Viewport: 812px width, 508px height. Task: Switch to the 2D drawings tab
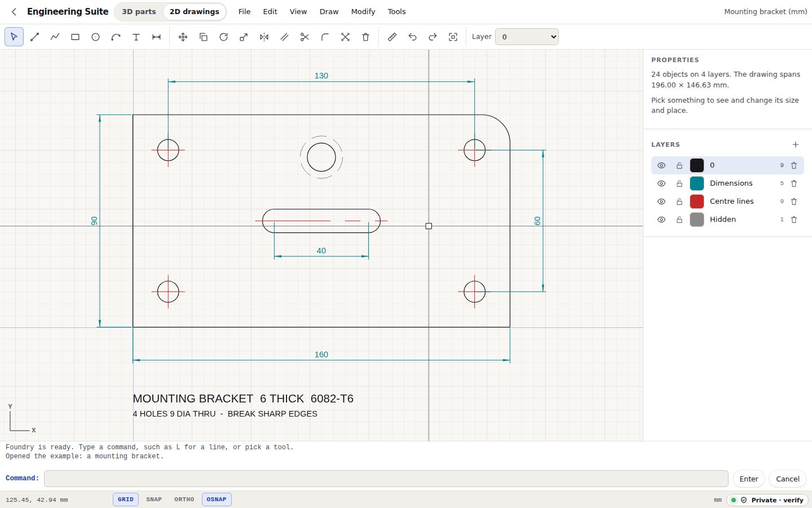195,11
